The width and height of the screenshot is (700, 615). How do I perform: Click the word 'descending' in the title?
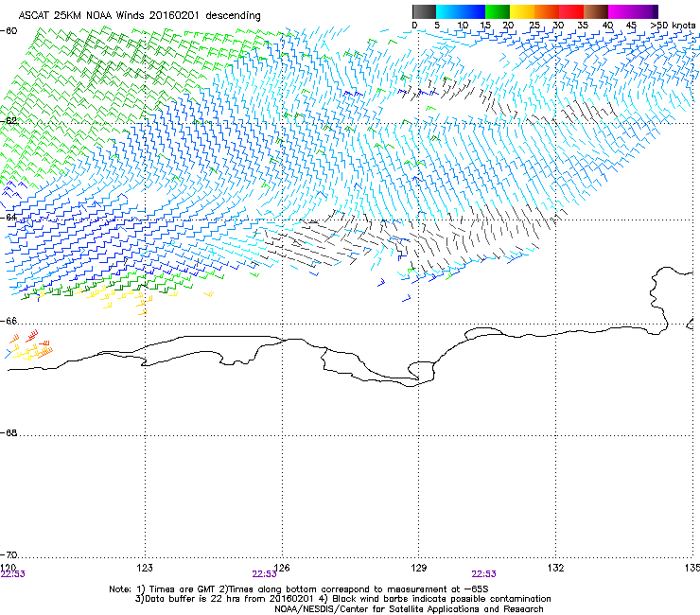(x=233, y=16)
